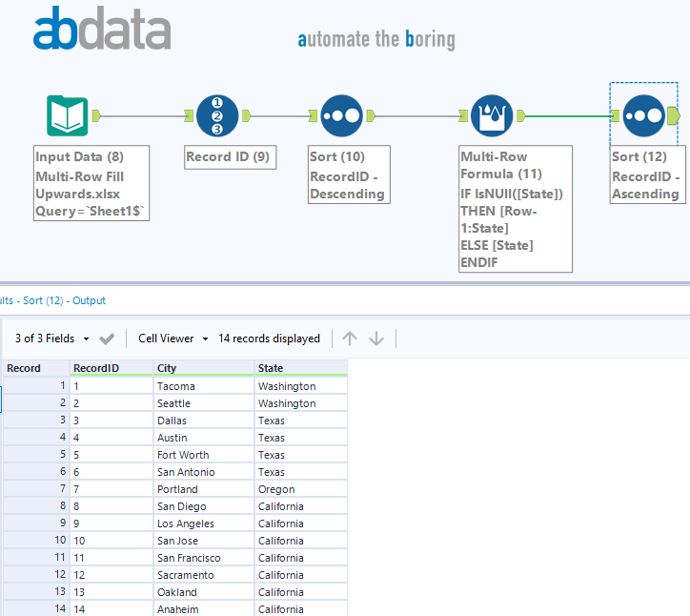Select the Sort (10) tool icon
The width and height of the screenshot is (690, 616).
pyautogui.click(x=341, y=115)
